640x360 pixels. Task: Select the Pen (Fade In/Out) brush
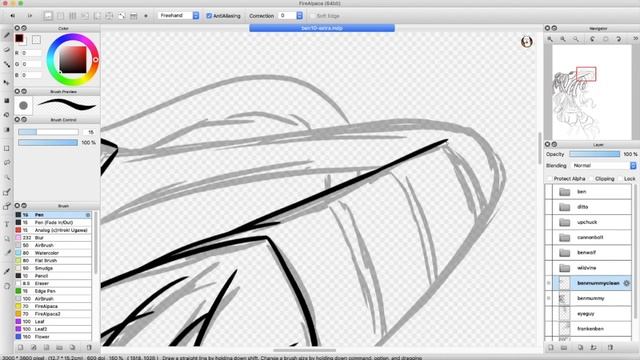[x=53, y=222]
